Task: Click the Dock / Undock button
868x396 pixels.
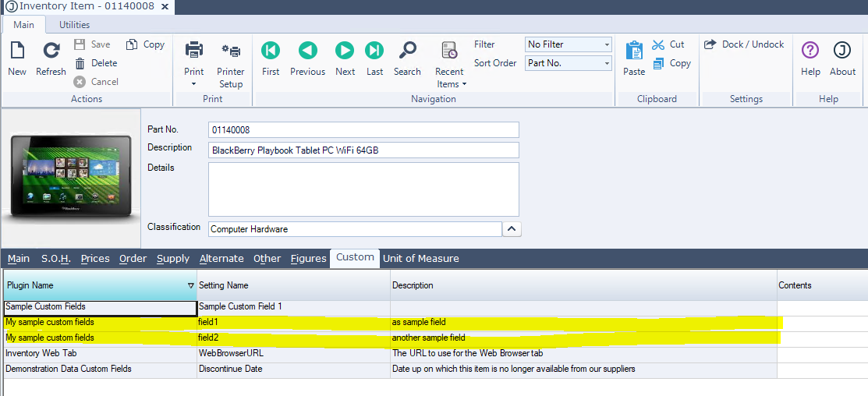Action: (x=744, y=44)
